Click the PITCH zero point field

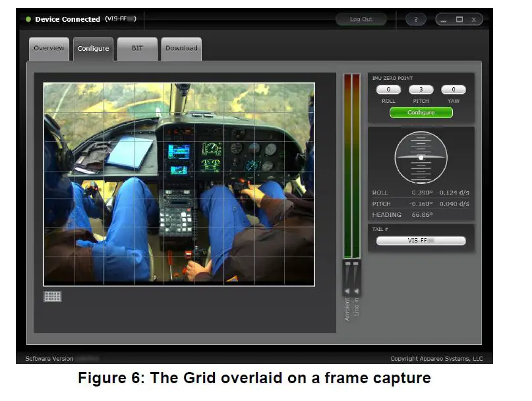(x=421, y=90)
